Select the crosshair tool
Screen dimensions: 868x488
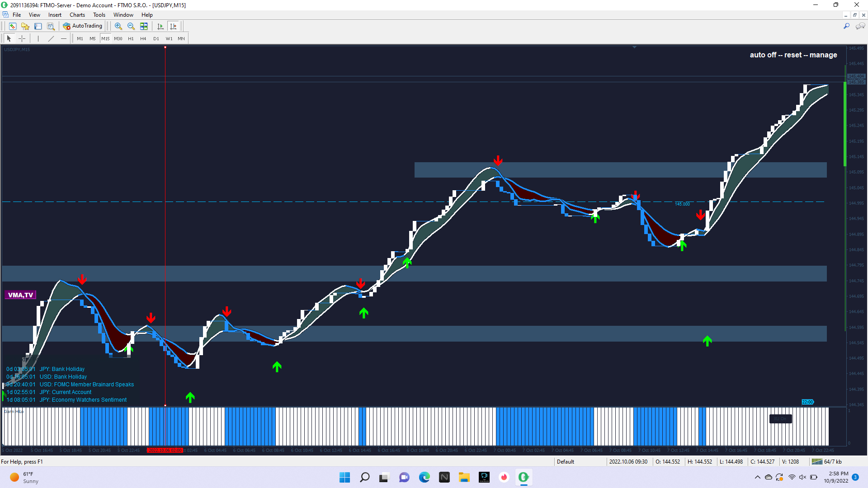pyautogui.click(x=22, y=38)
